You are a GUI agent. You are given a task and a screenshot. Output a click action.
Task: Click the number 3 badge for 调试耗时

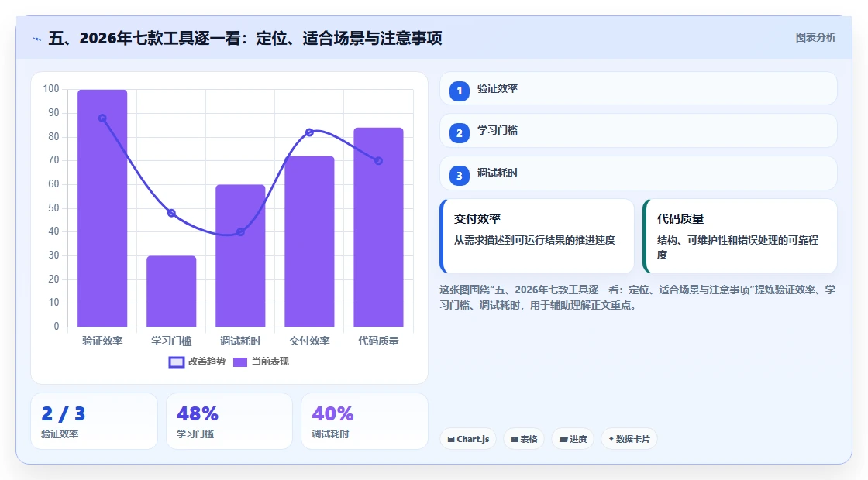coord(459,176)
